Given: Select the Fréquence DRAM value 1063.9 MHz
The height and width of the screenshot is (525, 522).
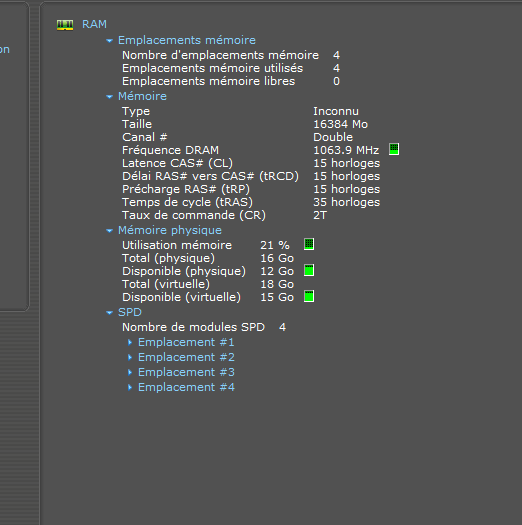Looking at the screenshot, I should click(346, 150).
